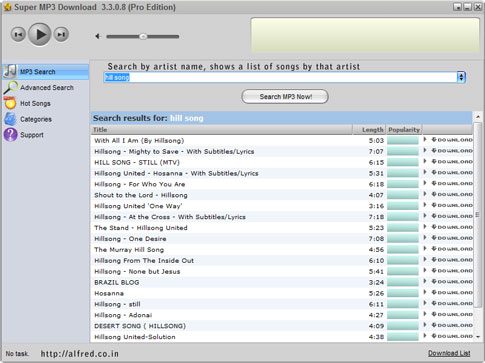485x363 pixels.
Task: Download Hillsong United - Hosanna song
Action: 452,173
